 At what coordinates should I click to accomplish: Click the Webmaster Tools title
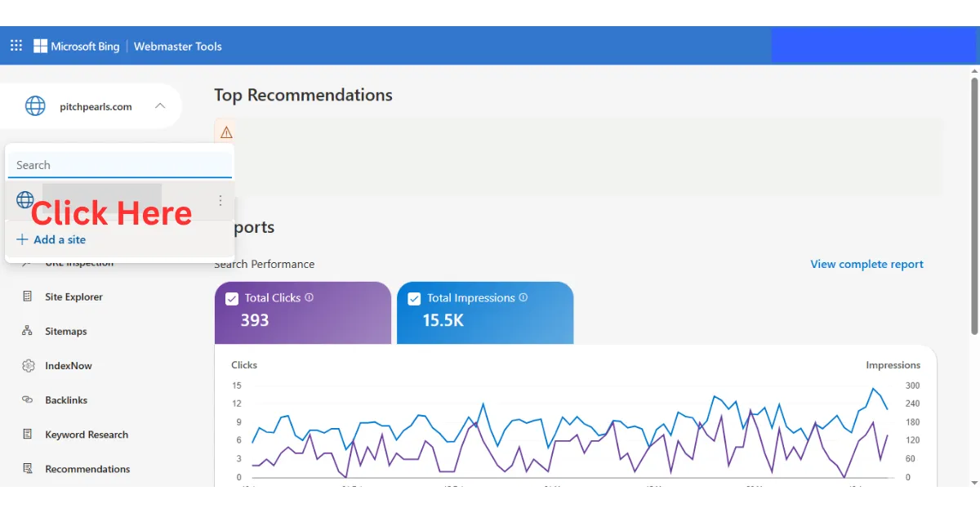177,47
